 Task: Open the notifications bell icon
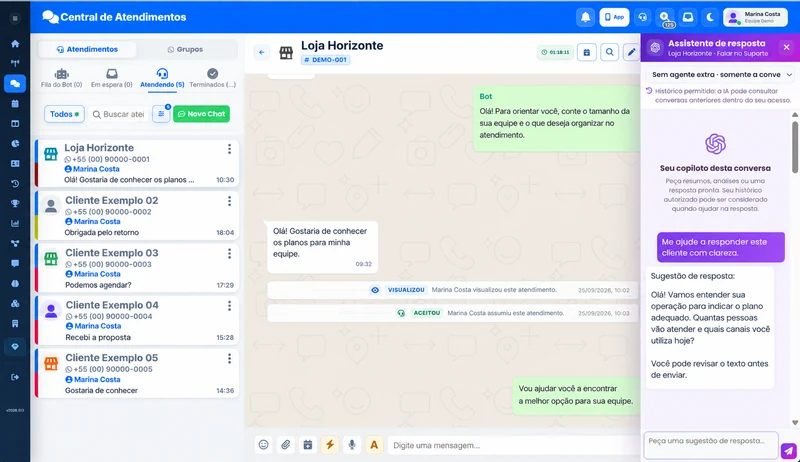point(586,17)
